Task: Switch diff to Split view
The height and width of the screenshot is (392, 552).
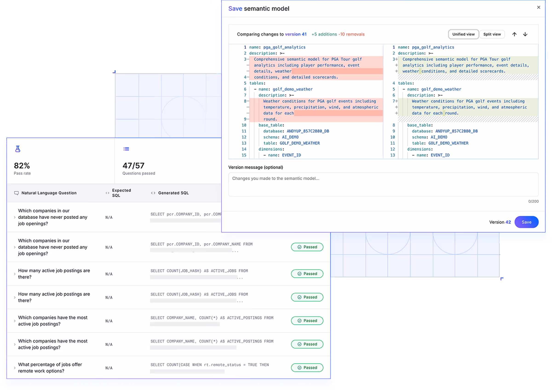Action: click(x=492, y=34)
